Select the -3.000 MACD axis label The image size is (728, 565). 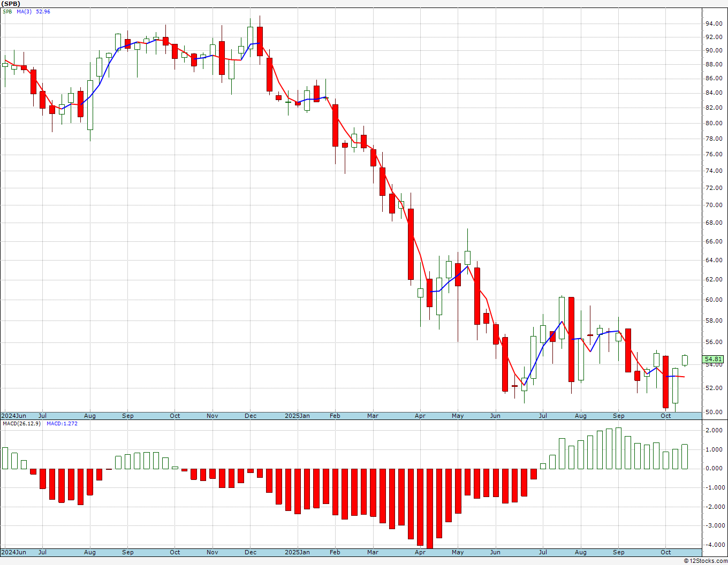point(714,526)
